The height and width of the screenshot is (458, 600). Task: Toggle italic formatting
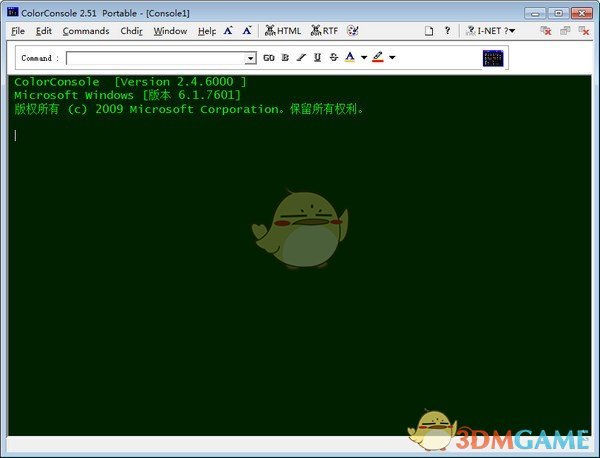pos(301,57)
